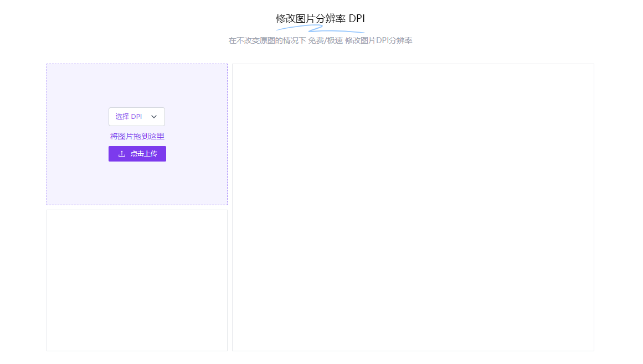
Task: Click the 将图片拖到这里 prompt text
Action: click(x=137, y=136)
